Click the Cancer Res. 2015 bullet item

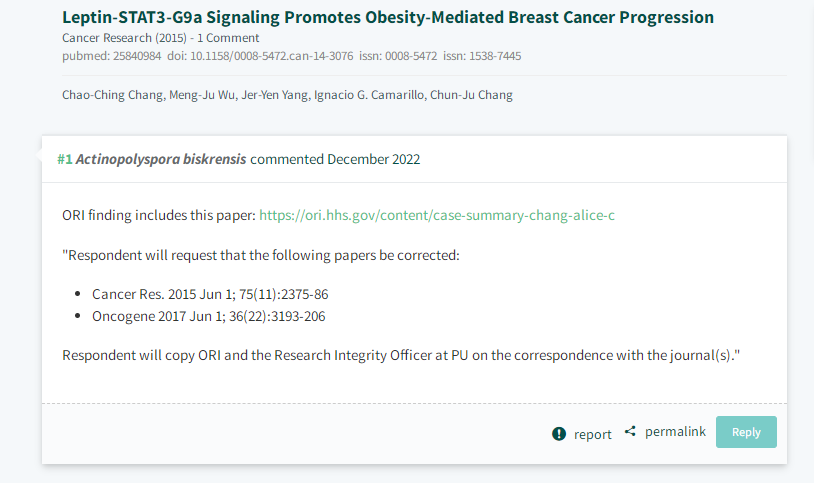[x=210, y=294]
